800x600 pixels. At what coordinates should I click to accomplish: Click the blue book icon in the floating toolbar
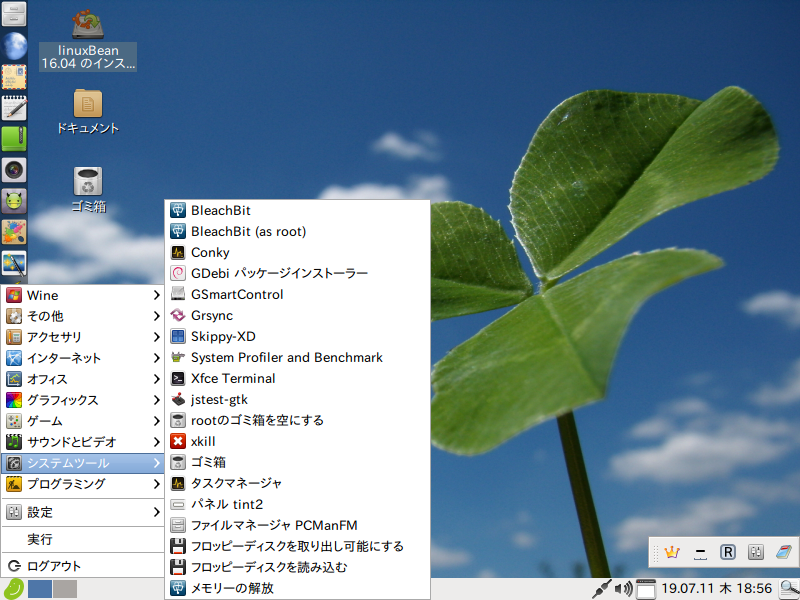tap(783, 552)
